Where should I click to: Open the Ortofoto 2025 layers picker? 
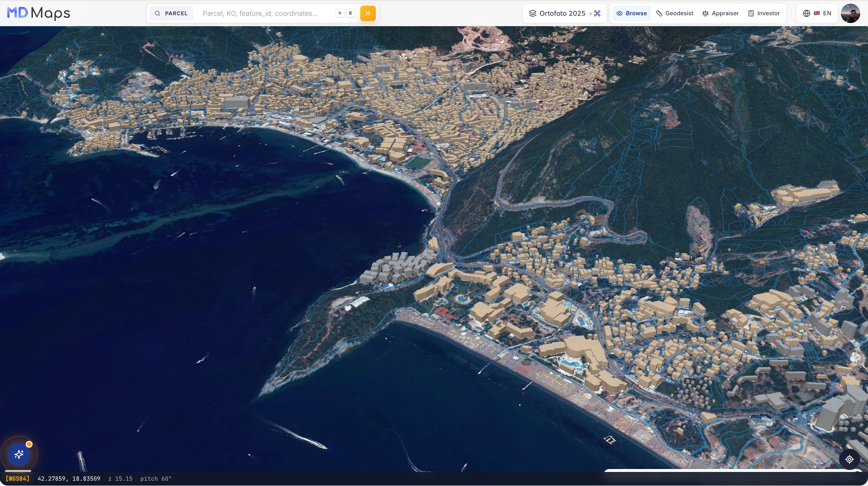point(565,14)
